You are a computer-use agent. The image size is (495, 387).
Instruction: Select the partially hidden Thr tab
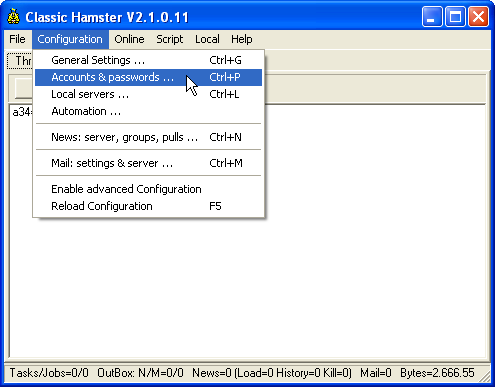click(20, 61)
